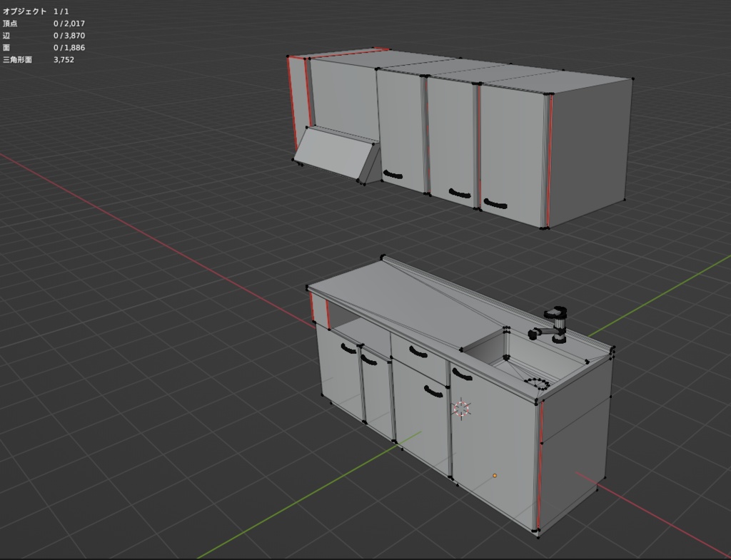Click the triangle value 3,752
Viewport: 731px width, 560px height.
64,60
